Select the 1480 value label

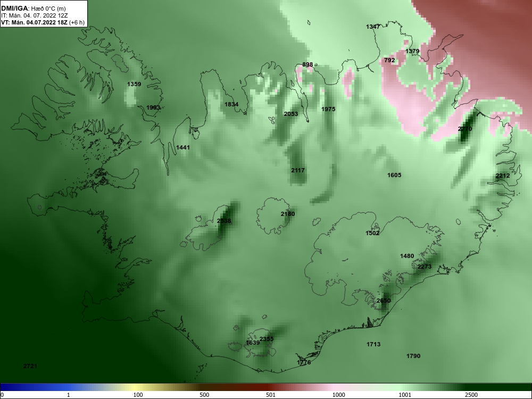pyautogui.click(x=407, y=256)
